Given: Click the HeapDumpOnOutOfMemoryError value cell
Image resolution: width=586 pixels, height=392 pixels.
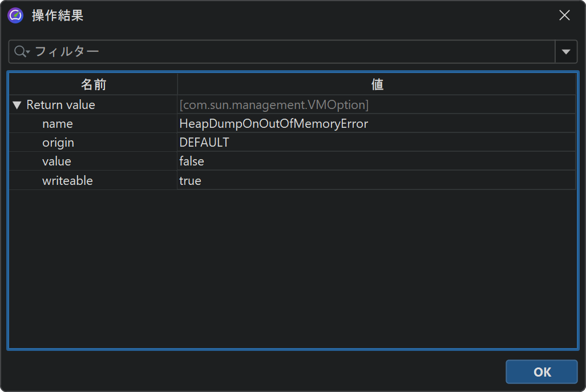Looking at the screenshot, I should tap(273, 124).
